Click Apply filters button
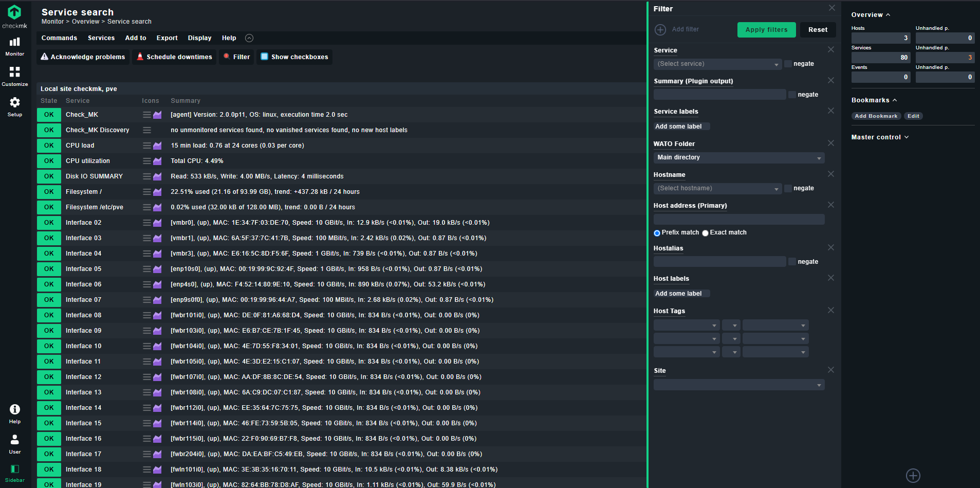The width and height of the screenshot is (980, 488). [x=766, y=30]
